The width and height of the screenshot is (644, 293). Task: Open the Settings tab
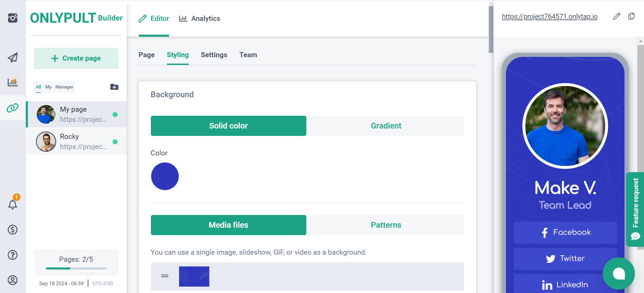point(214,55)
